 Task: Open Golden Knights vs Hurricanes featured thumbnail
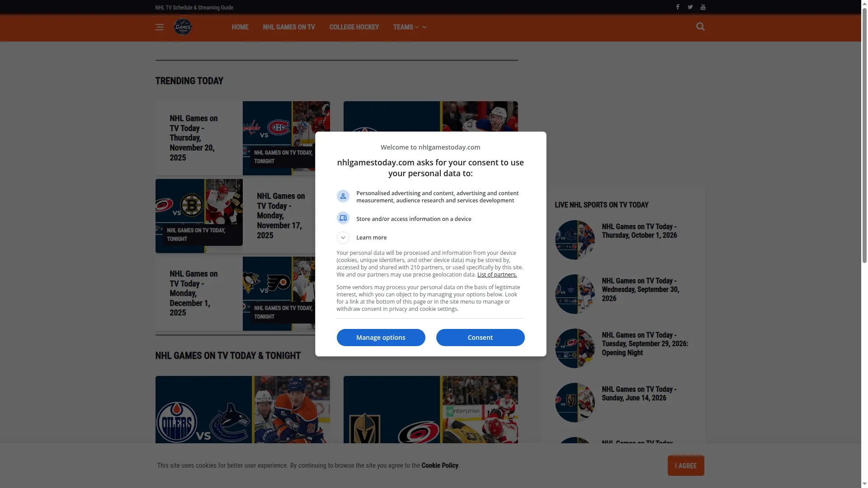click(431, 409)
